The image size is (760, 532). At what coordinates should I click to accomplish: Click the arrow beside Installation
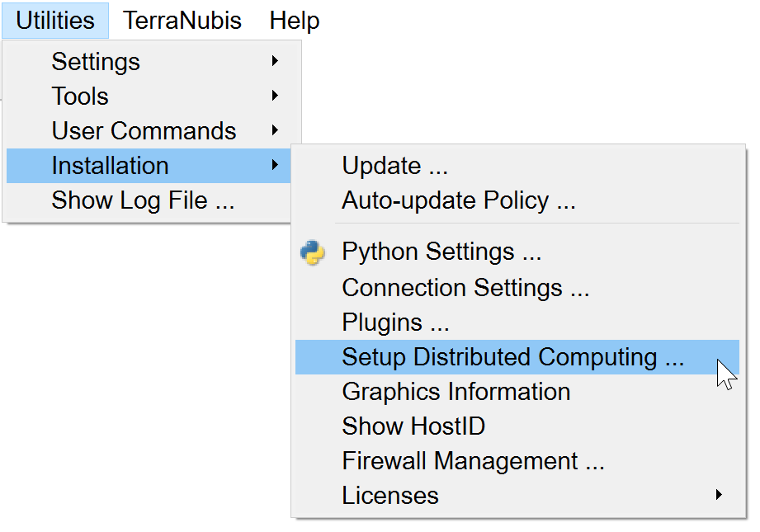(275, 166)
